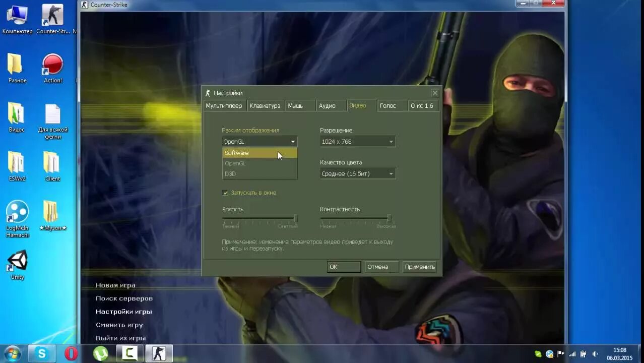This screenshot has height=363, width=644.
Task: Open the Разрешение 1024 x 768 dropdown
Action: pos(358,142)
